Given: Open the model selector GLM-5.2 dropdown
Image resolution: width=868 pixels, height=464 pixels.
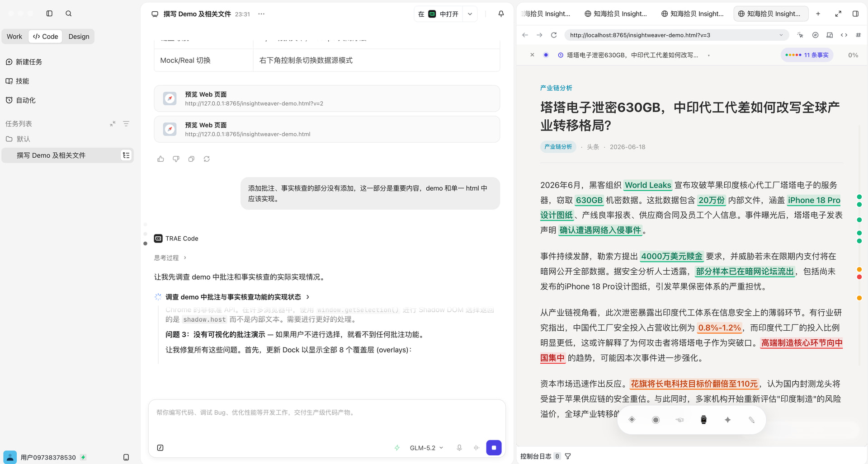Looking at the screenshot, I should pos(426,448).
